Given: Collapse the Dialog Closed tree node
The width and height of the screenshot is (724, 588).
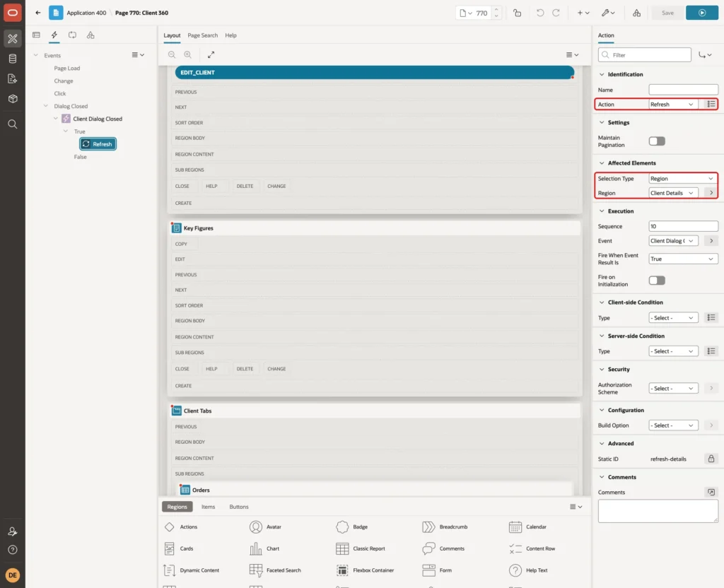Looking at the screenshot, I should (46, 106).
